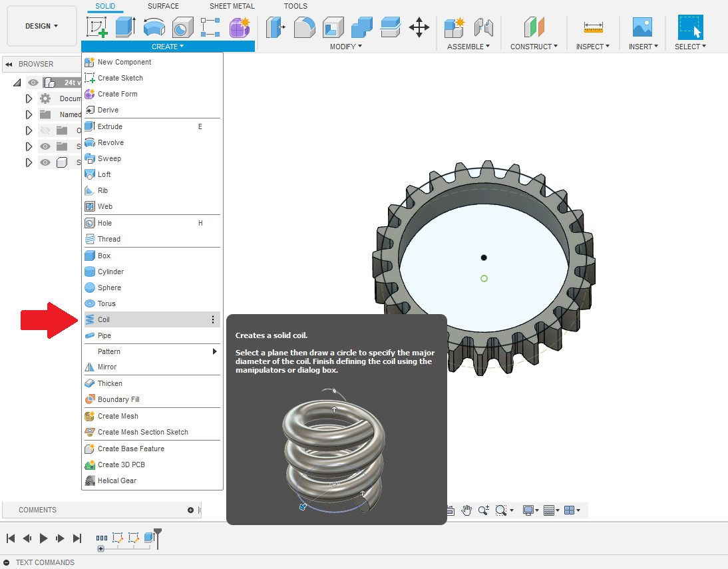
Task: Click the Create Sketch toolbar icon
Action: point(97,27)
